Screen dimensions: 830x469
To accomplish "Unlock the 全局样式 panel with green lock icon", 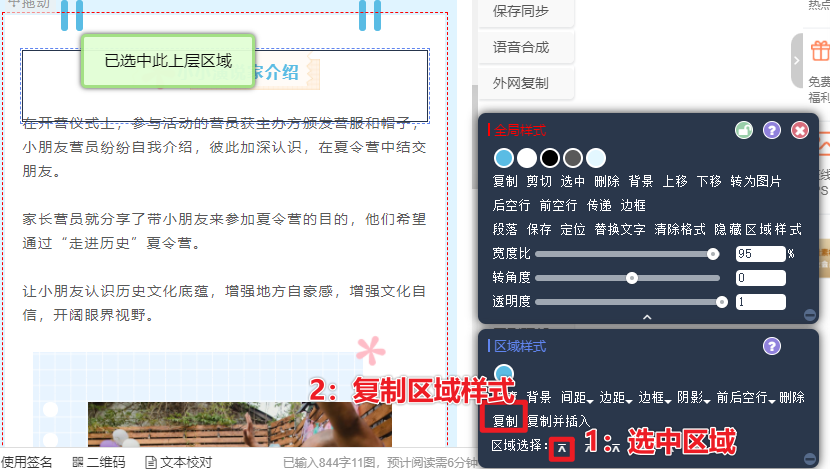I will coord(744,130).
